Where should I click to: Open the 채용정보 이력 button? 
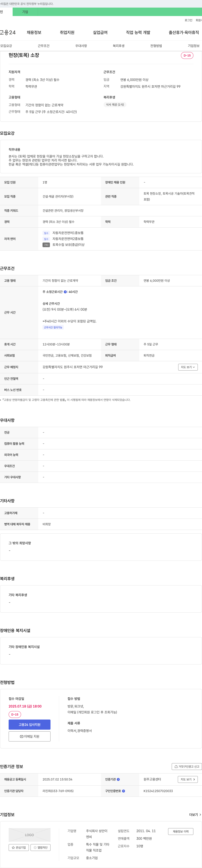[x=181, y=832]
